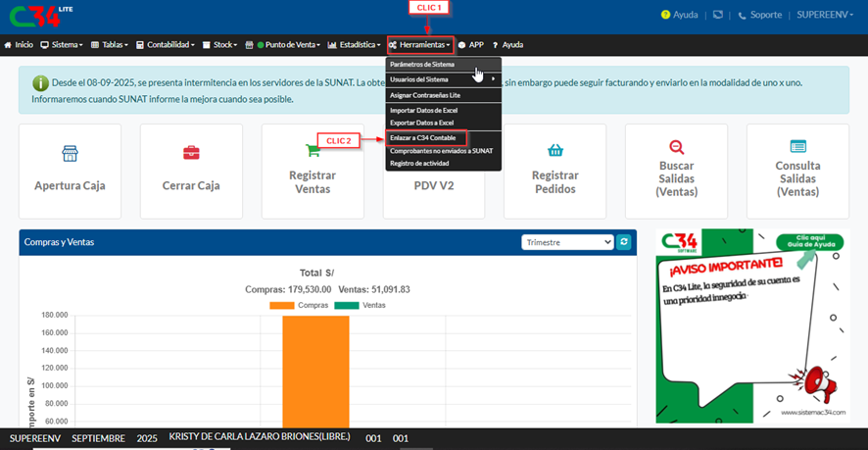The width and height of the screenshot is (868, 450).
Task: Expand the Usuarios del Sistema submenu
Action: point(443,78)
